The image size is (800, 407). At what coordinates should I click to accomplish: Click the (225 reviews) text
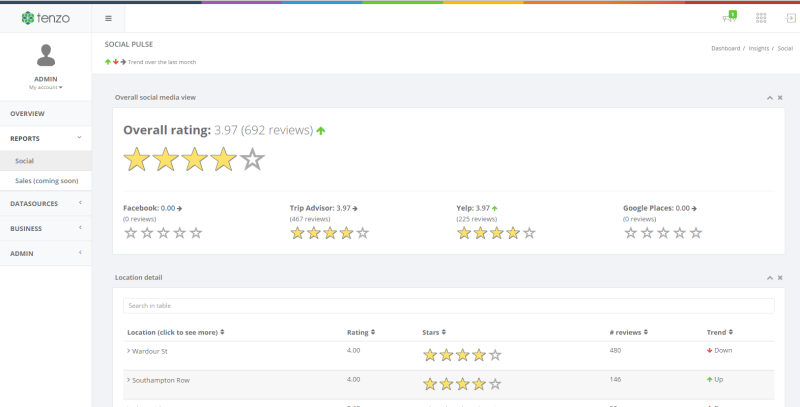point(477,219)
